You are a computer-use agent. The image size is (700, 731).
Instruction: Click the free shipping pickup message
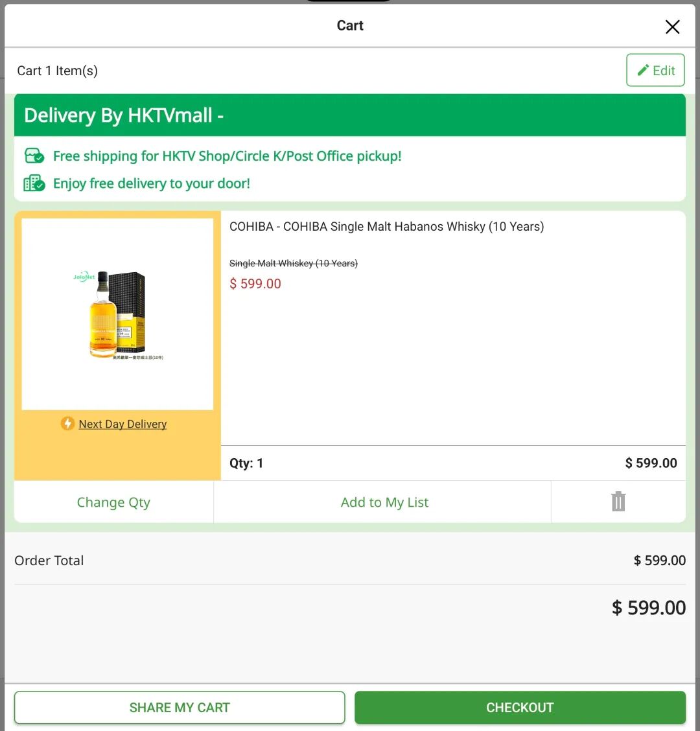(x=227, y=156)
